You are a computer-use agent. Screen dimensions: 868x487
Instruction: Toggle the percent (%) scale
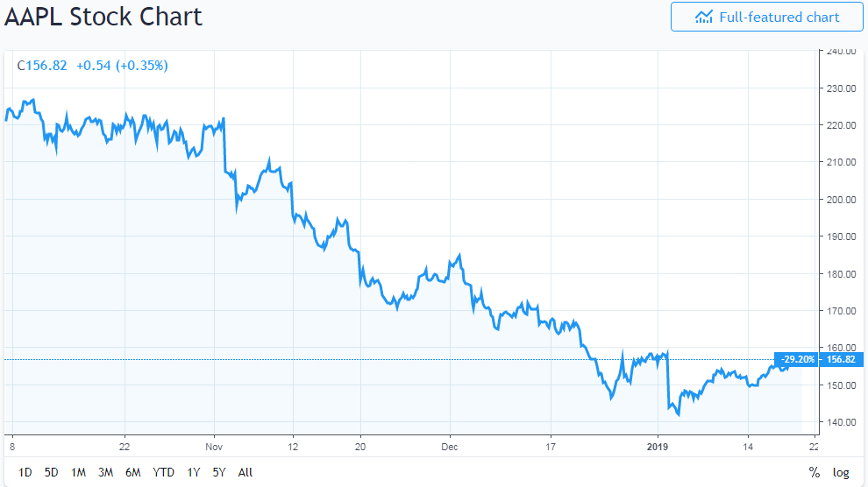pos(814,472)
